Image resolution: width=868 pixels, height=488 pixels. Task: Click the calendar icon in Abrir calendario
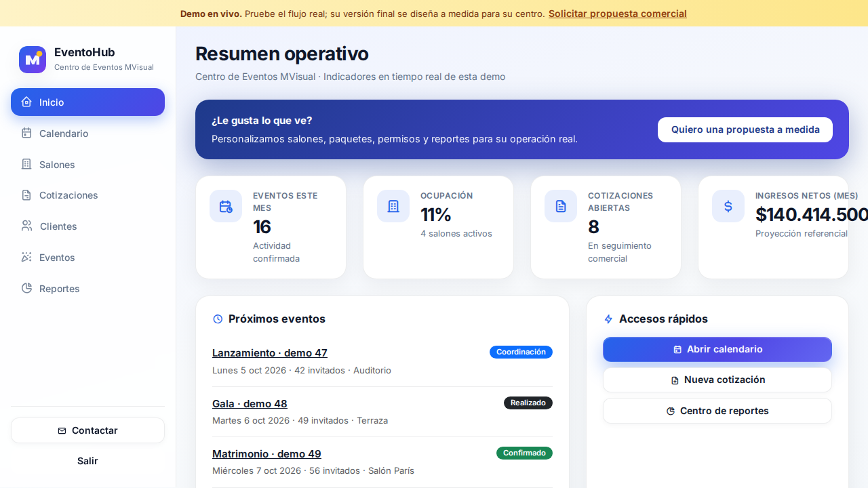point(677,350)
